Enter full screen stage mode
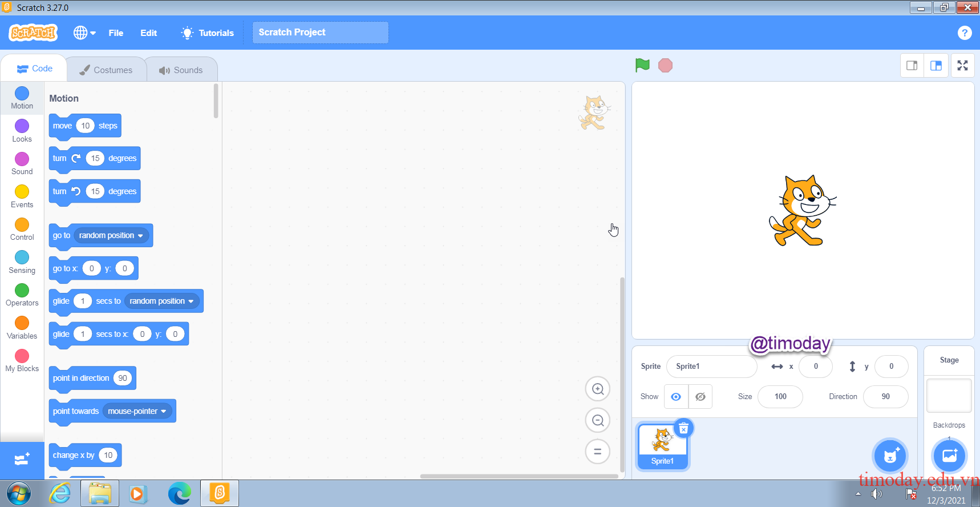The height and width of the screenshot is (507, 980). tap(963, 66)
